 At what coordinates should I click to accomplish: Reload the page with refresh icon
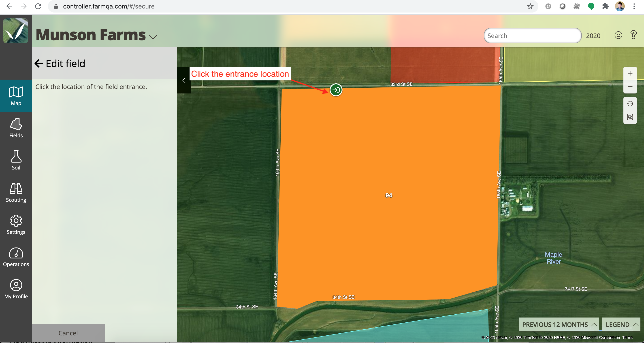(x=38, y=6)
